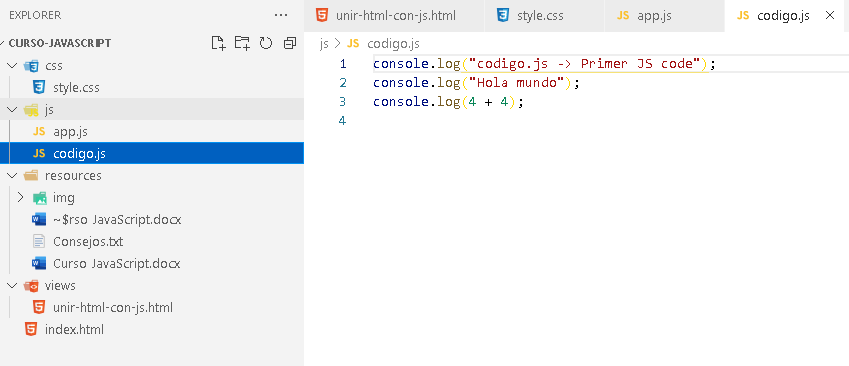Click the CSS3 icon beside style.css in tree
The width and height of the screenshot is (849, 366).
coord(39,87)
